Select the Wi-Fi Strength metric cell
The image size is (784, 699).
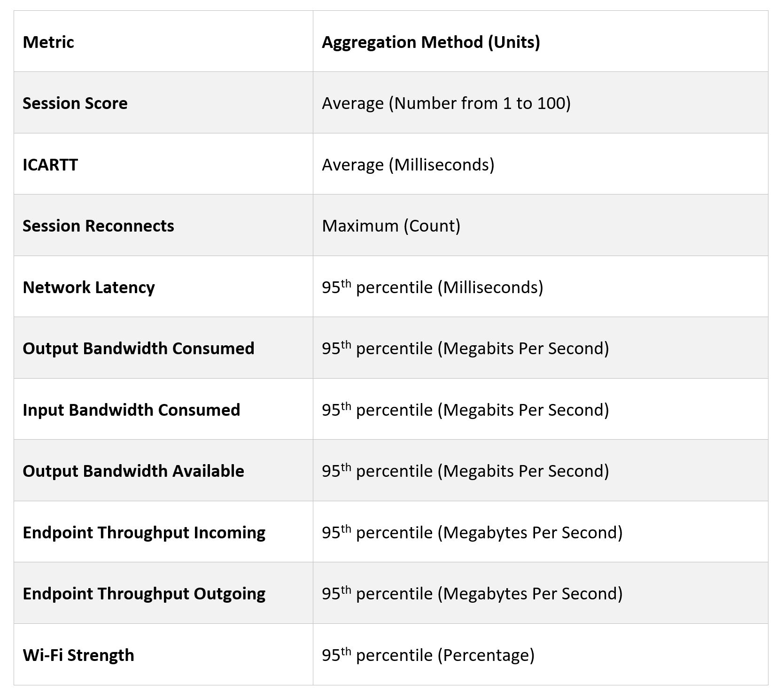pos(78,655)
